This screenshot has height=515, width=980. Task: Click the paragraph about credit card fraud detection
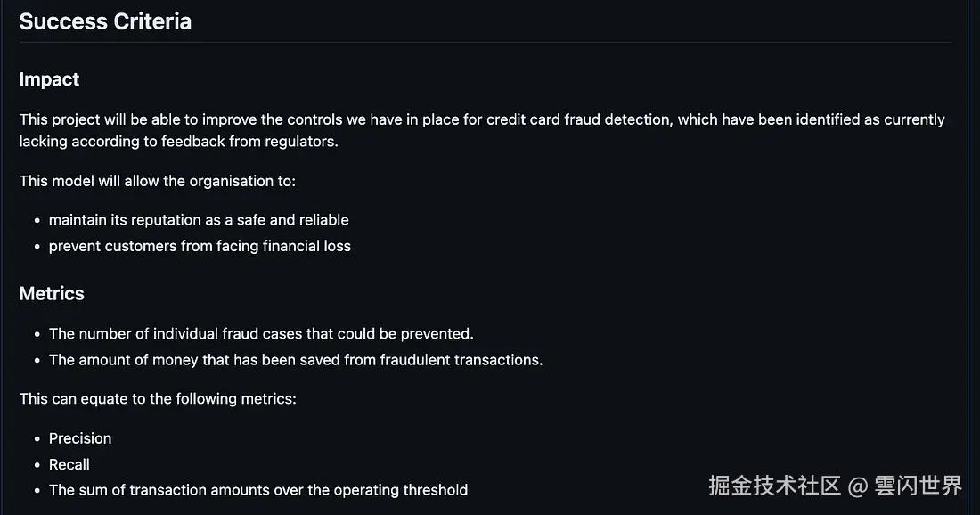pos(482,130)
